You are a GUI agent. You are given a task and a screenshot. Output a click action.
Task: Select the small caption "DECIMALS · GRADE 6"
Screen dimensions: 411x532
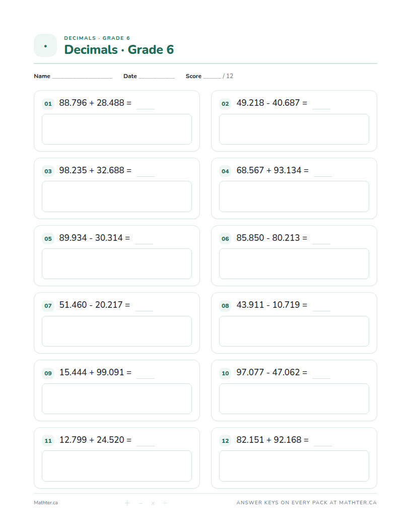click(x=97, y=38)
